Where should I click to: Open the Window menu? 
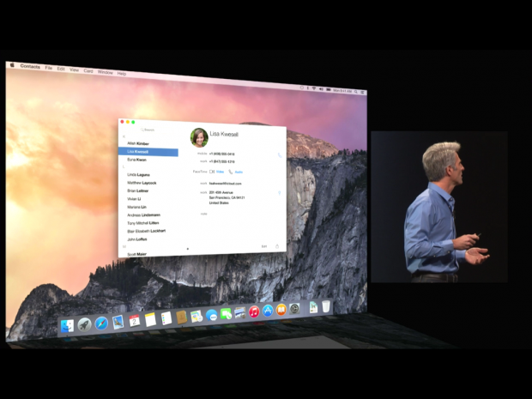click(x=106, y=72)
